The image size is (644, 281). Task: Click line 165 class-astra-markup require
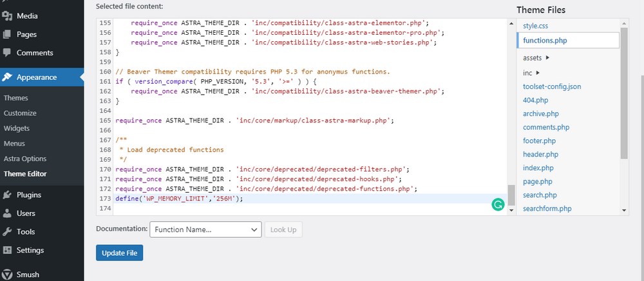point(254,121)
